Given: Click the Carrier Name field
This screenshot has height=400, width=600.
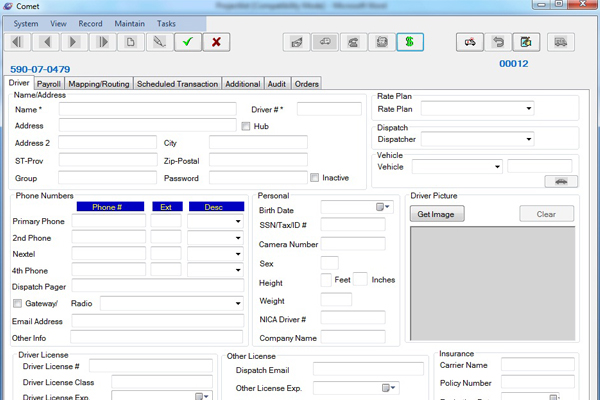Looking at the screenshot, I should (x=538, y=364).
